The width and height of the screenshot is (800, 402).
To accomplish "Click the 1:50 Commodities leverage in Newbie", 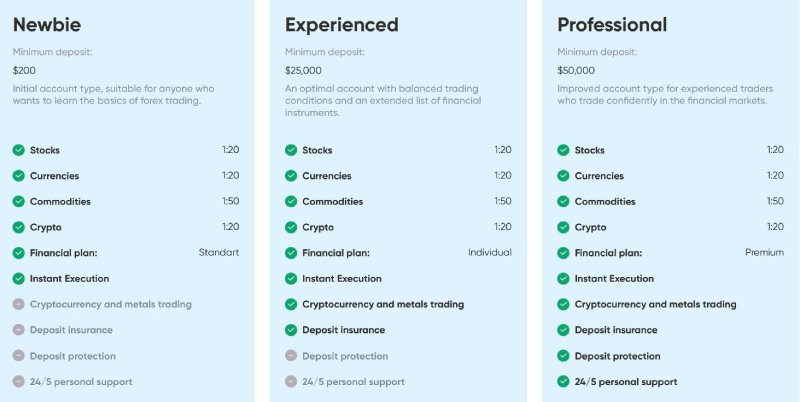I will 231,201.
